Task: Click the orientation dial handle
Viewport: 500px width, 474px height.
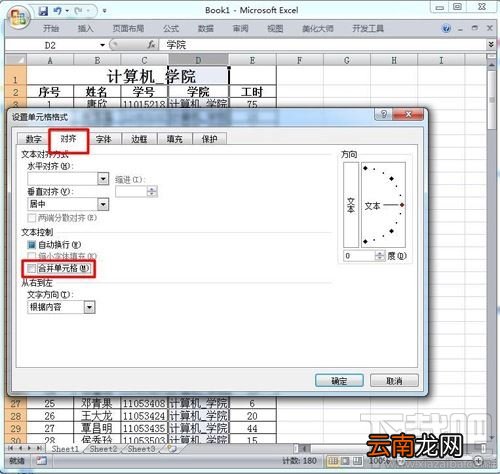Action: pyautogui.click(x=402, y=205)
